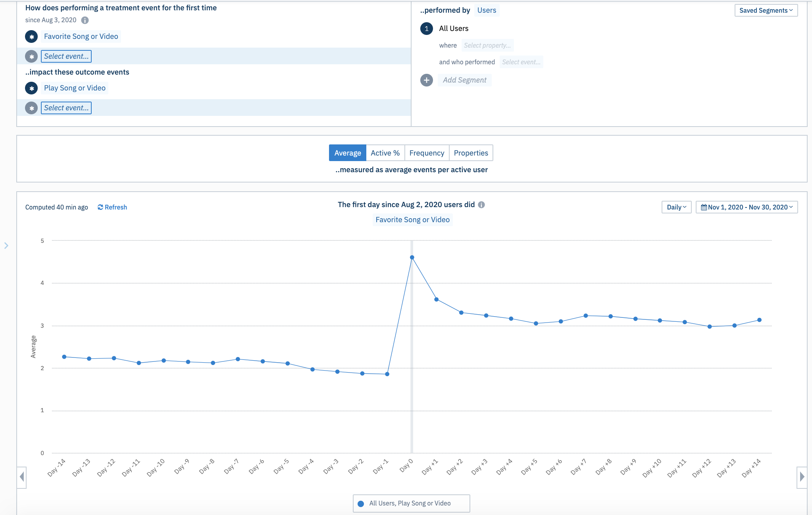
Task: Click info icon next to chart title
Action: tap(481, 205)
